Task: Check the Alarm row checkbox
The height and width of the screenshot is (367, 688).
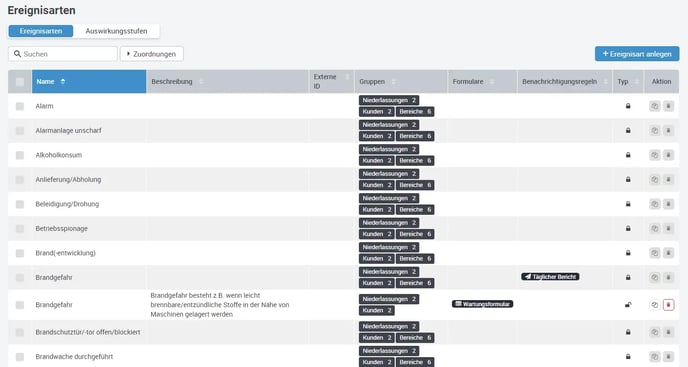Action: pos(20,106)
